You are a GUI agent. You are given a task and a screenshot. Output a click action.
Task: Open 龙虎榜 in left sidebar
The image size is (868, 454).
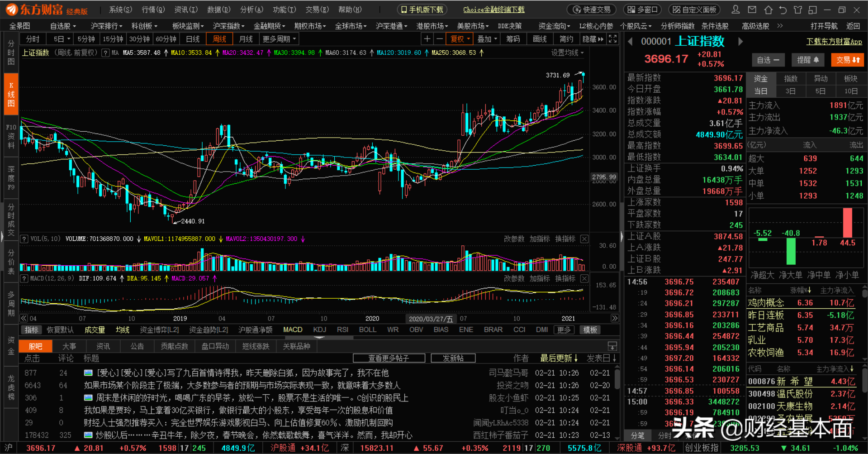(11, 387)
